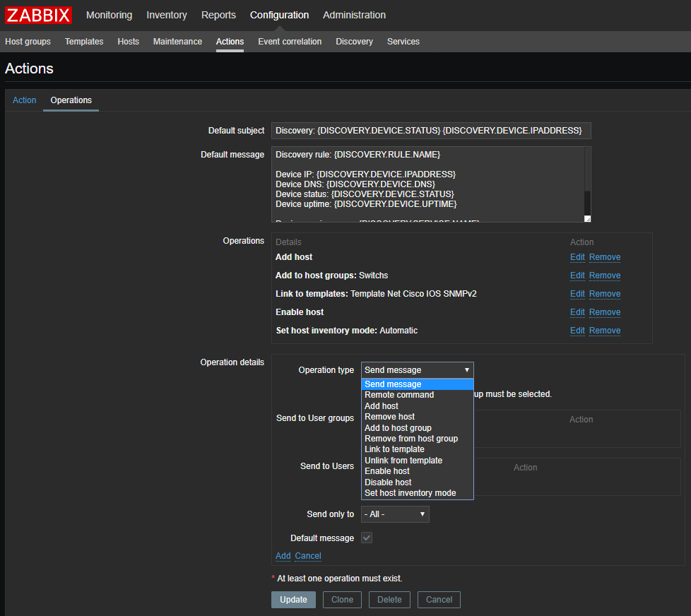Pick Set host inventory mode option
This screenshot has width=691, height=616.
(410, 493)
